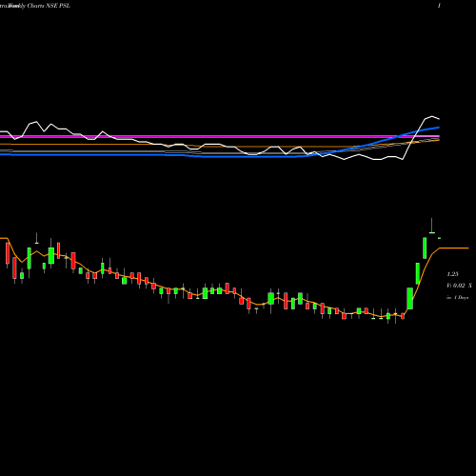Click the tallest green candlestick at the breakout start
This screenshot has height=476, width=476.
[x=410, y=298]
